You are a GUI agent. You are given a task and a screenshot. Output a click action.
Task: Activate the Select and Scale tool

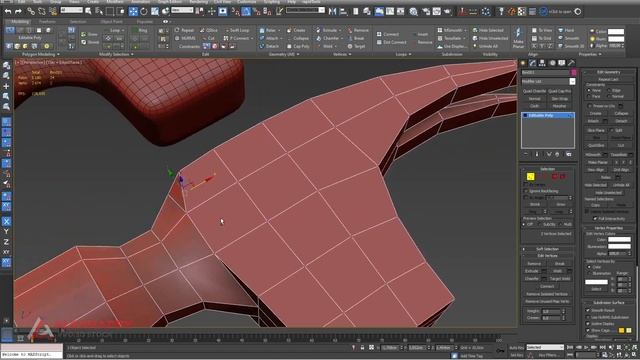pyautogui.click(x=155, y=12)
